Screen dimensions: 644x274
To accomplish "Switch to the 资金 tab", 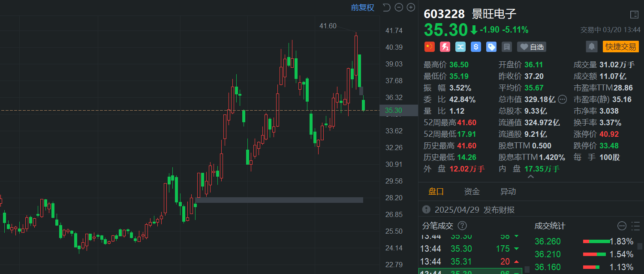I will [x=472, y=192].
